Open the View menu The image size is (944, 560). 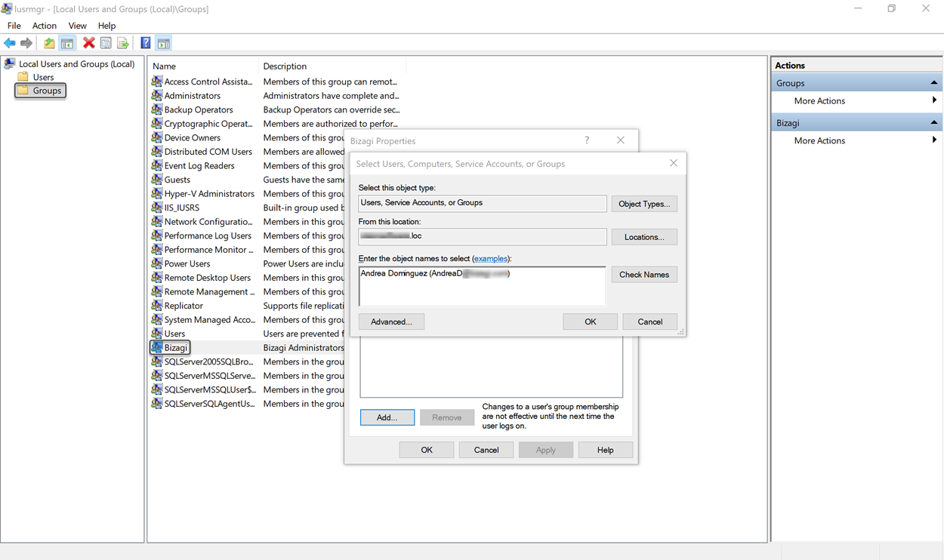tap(78, 26)
